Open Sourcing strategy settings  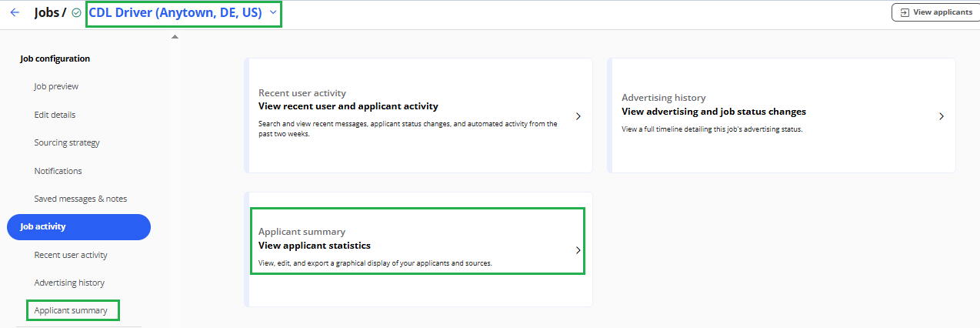pyautogui.click(x=67, y=142)
